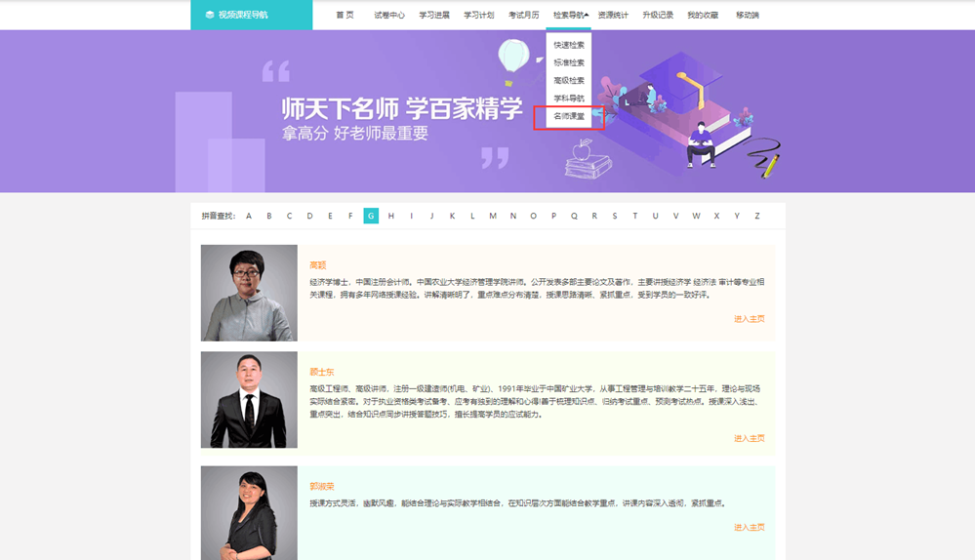Screen dimensions: 975x560
Task: Click 进入主页 for teacher 高颖
Action: pos(749,319)
